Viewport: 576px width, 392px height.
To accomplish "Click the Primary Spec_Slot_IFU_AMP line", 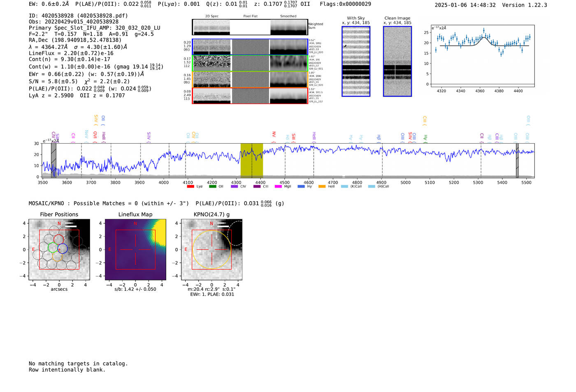I will pyautogui.click(x=95, y=28).
